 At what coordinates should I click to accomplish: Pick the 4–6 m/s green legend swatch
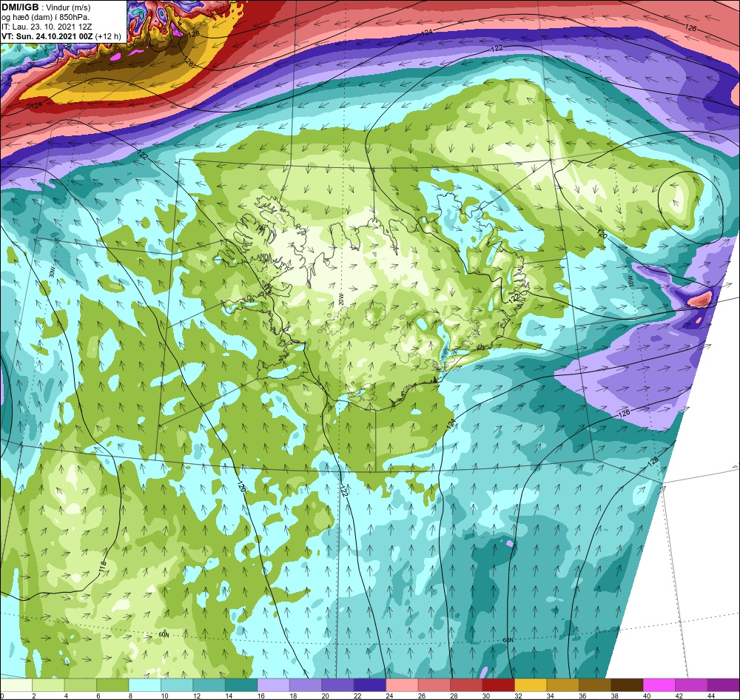[x=80, y=685]
